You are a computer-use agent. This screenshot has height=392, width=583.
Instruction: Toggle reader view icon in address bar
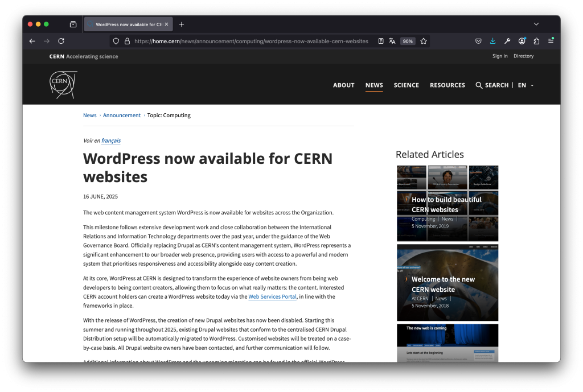(x=381, y=41)
